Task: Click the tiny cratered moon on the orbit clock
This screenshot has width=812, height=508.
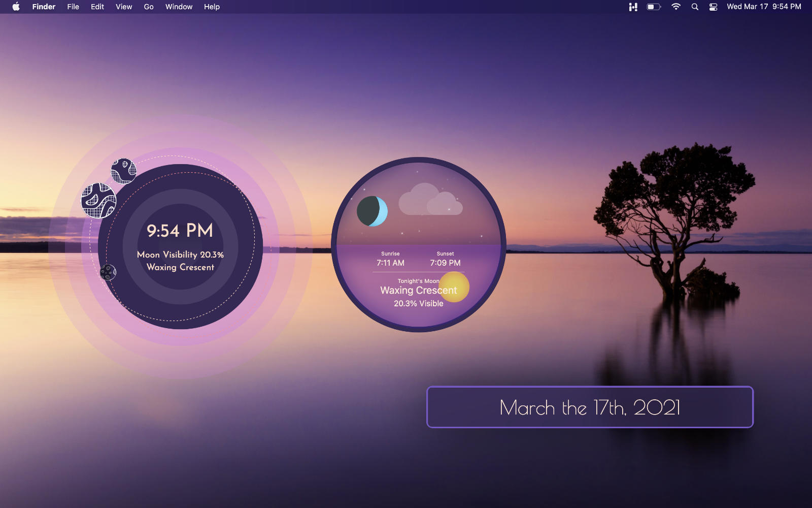Action: coord(108,272)
